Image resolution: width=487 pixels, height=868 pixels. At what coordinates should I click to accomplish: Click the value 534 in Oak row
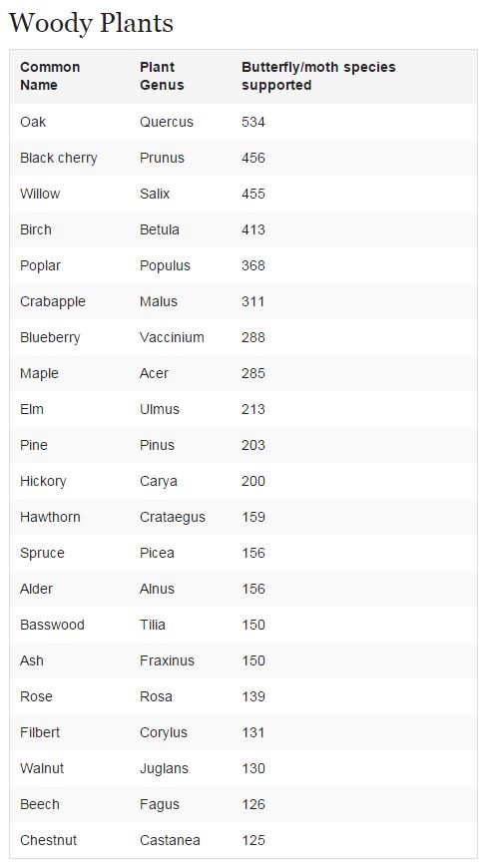tap(253, 122)
